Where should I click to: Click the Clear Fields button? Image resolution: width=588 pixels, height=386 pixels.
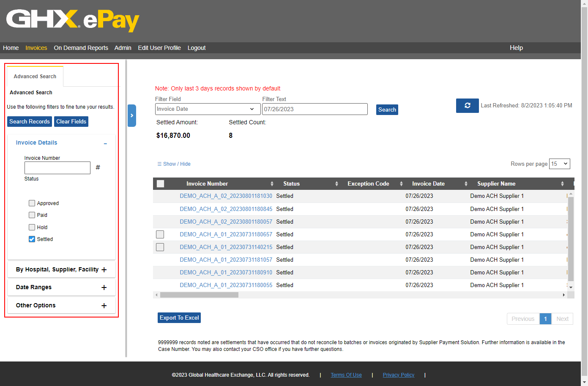(x=71, y=122)
